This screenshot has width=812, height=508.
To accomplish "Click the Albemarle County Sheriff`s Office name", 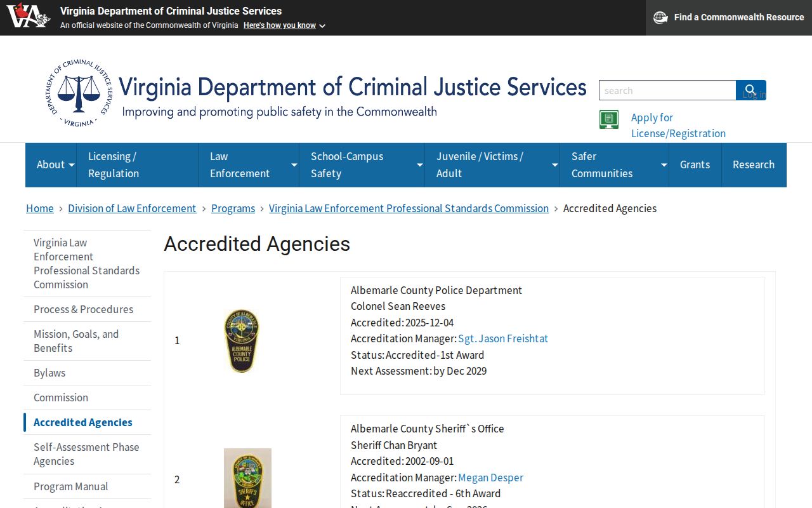I will (428, 429).
